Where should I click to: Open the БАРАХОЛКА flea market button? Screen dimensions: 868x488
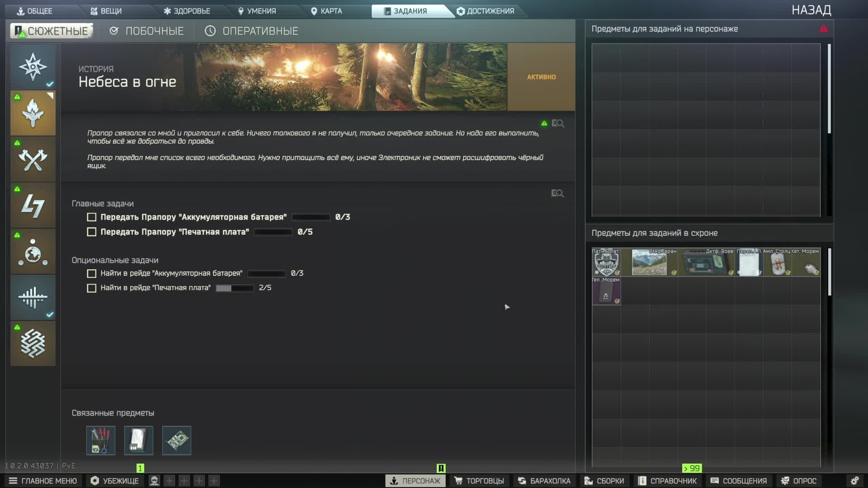(x=544, y=481)
